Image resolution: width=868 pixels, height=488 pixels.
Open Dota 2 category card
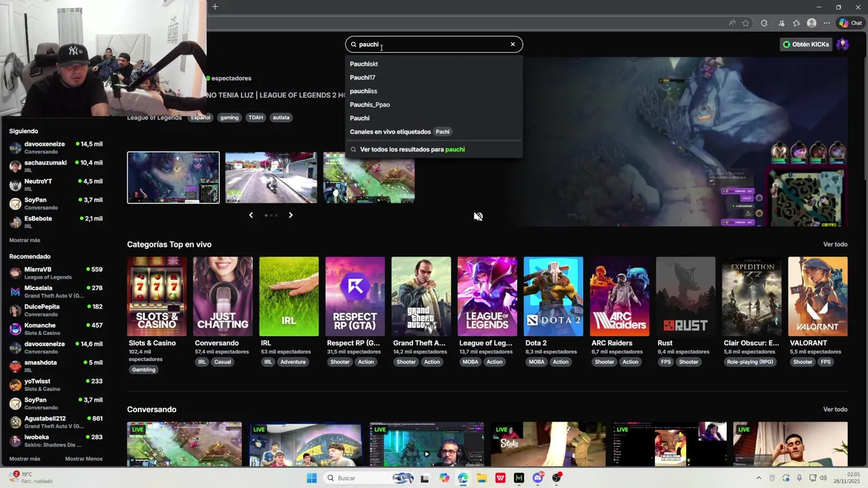[x=553, y=296]
